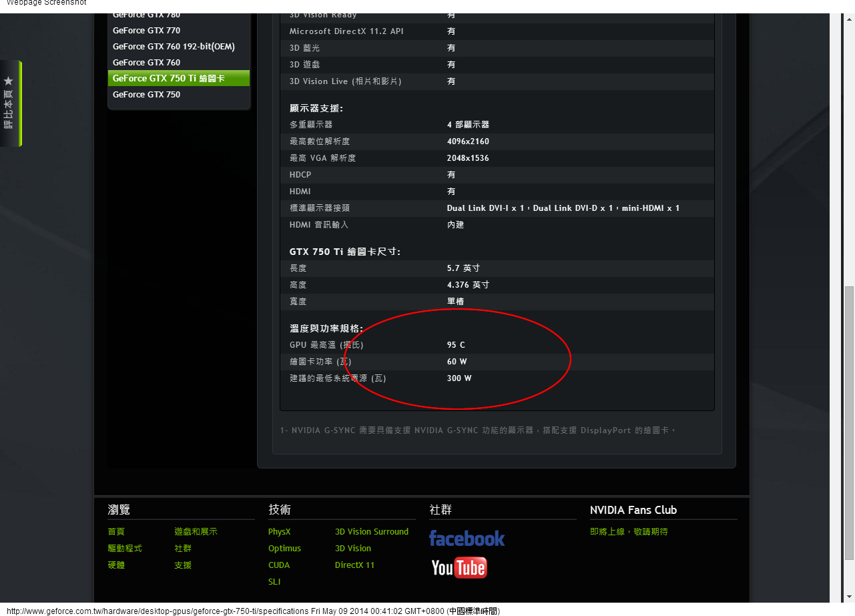Image resolution: width=855 pixels, height=616 pixels.
Task: Select GeForce GTX 750 Ti 繪圖卡 item
Action: click(x=179, y=78)
